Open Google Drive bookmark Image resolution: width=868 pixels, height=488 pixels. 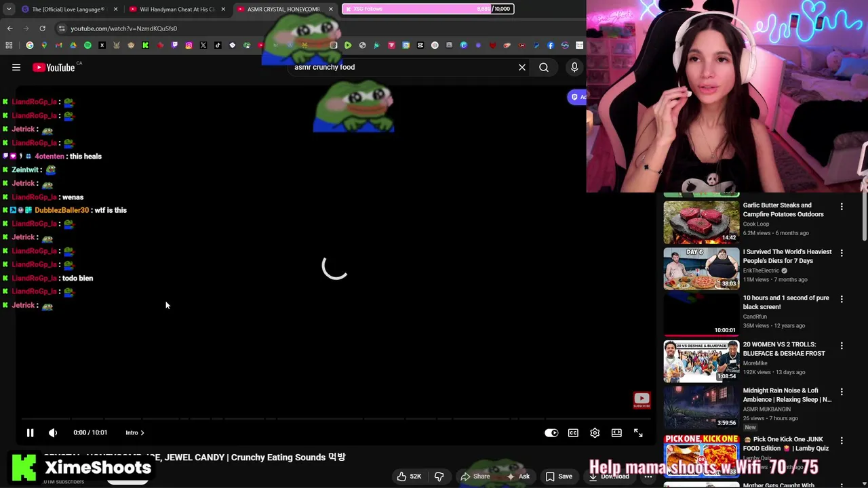(x=73, y=45)
